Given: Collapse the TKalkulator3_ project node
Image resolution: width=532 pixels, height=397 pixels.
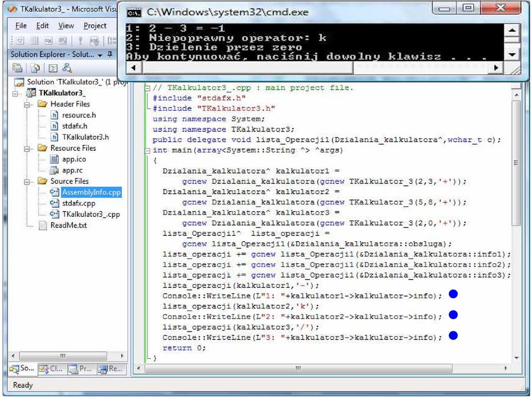Looking at the screenshot, I should tap(16, 93).
